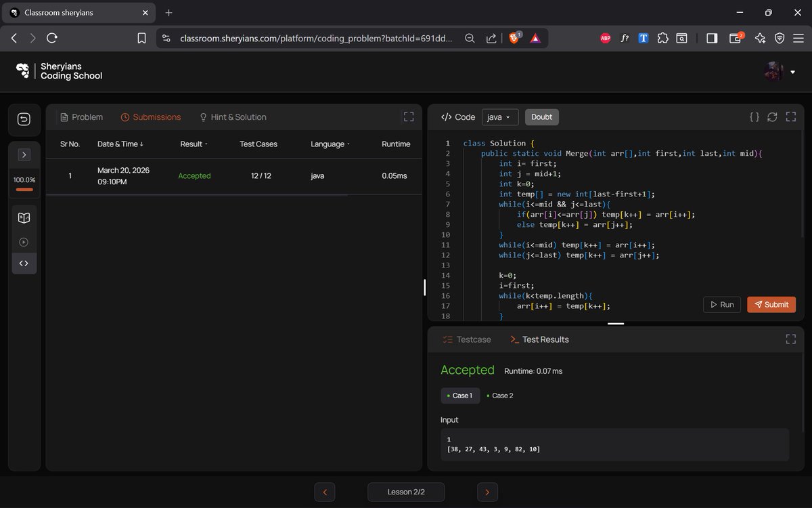Switch to the Problem tab
Screen dimensions: 812x508
click(81, 117)
